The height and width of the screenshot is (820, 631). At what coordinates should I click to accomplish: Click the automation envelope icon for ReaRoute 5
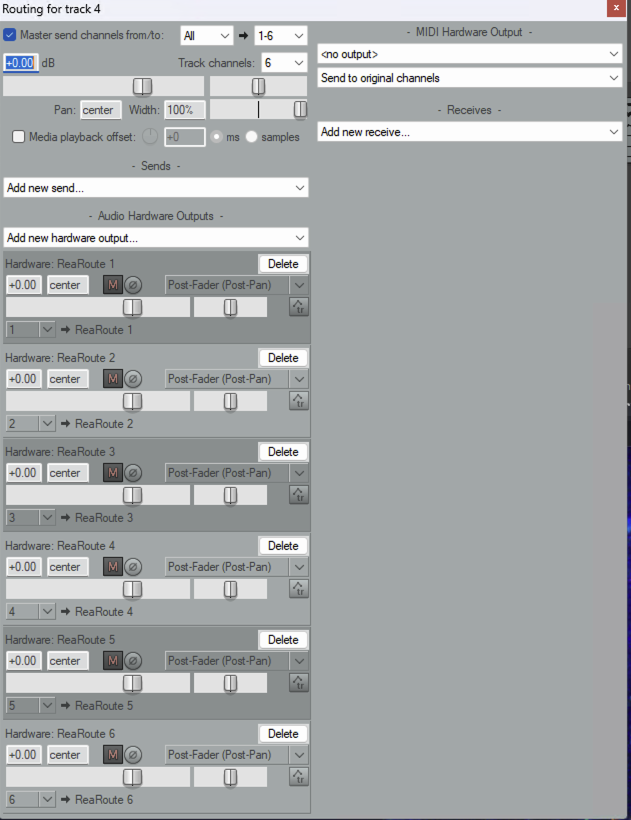[x=298, y=683]
